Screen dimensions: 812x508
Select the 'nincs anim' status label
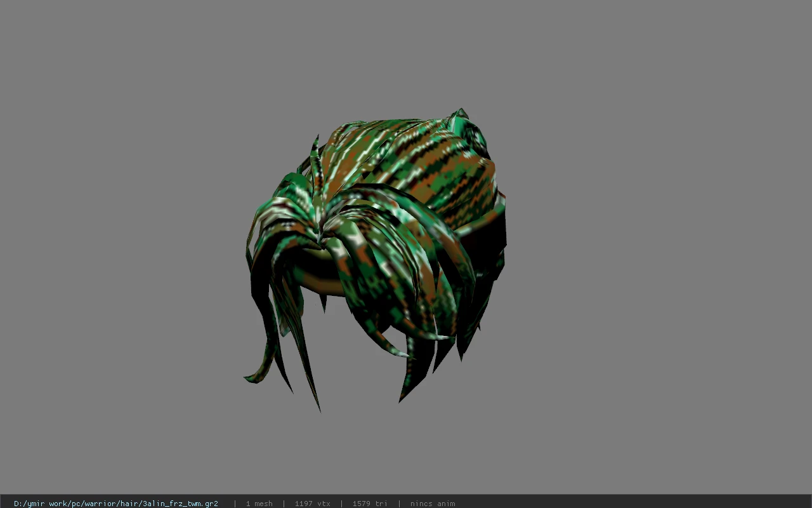click(x=433, y=504)
